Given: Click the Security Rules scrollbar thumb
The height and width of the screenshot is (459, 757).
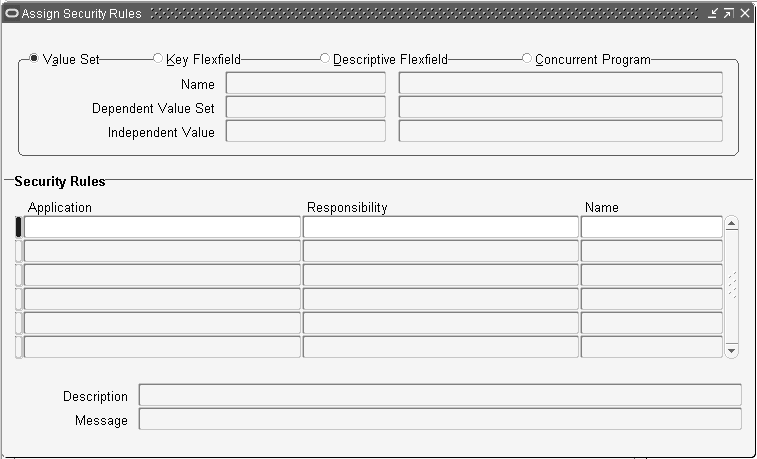Looking at the screenshot, I should coord(732,285).
